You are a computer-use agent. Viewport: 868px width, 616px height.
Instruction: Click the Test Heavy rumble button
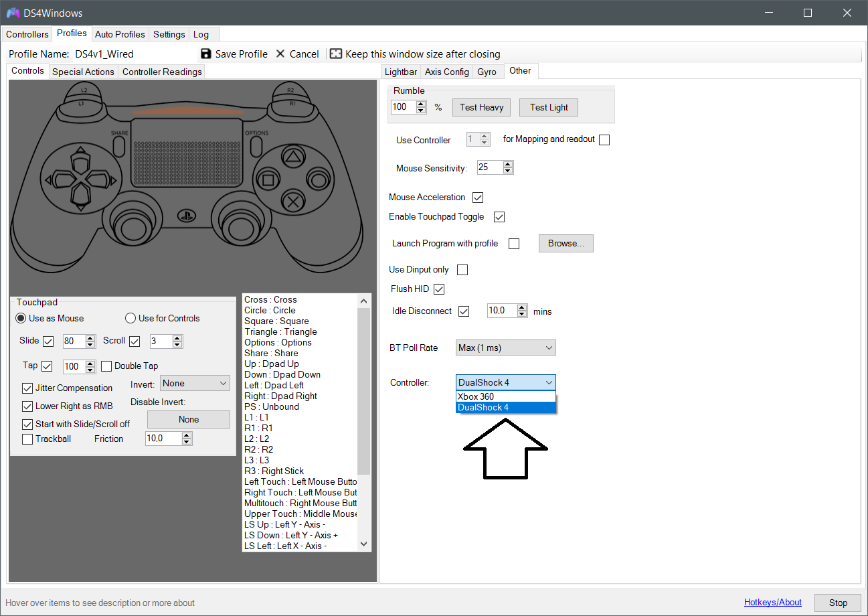481,107
